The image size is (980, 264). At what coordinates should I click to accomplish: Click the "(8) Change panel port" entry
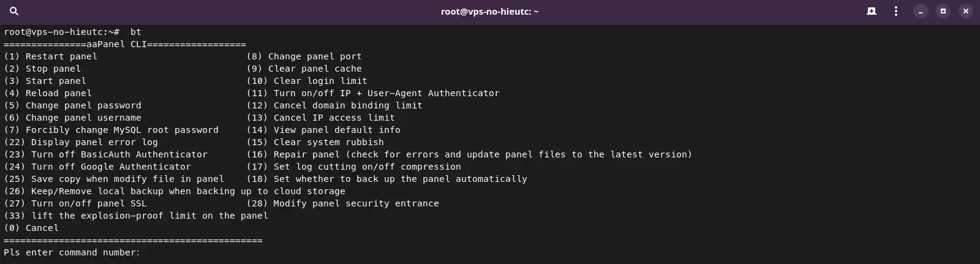point(304,56)
